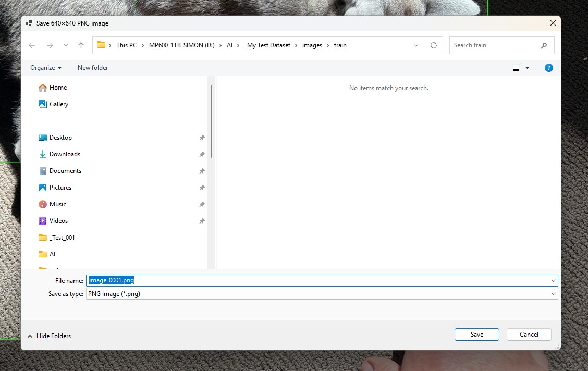Unpin Downloads from quick access
This screenshot has width=588, height=371.
click(202, 154)
